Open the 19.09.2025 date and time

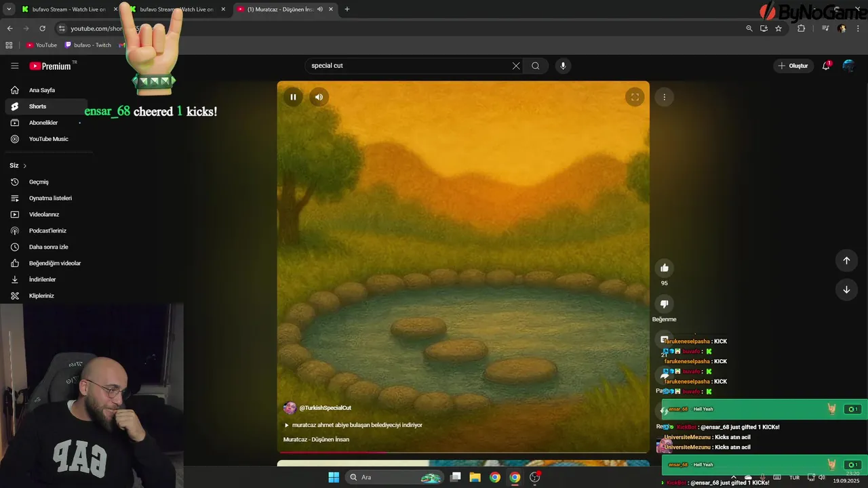[846, 477]
